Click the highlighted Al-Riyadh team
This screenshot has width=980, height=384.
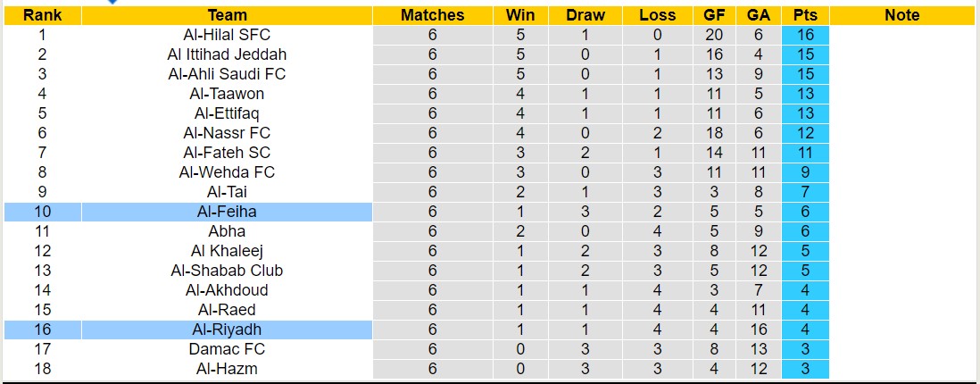tap(227, 330)
